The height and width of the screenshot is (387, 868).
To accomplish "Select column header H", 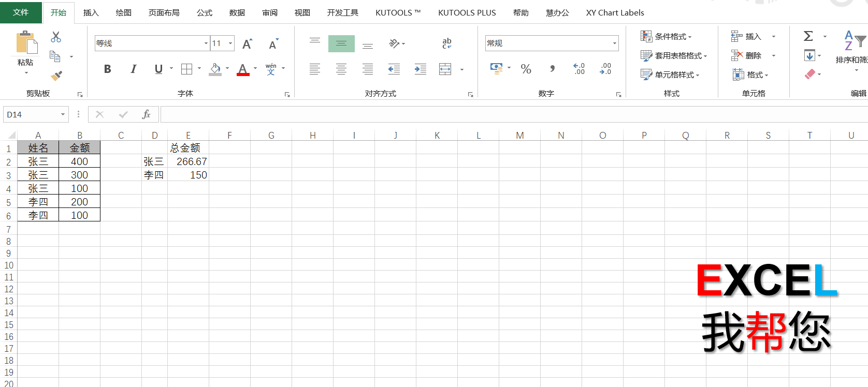I will click(312, 135).
